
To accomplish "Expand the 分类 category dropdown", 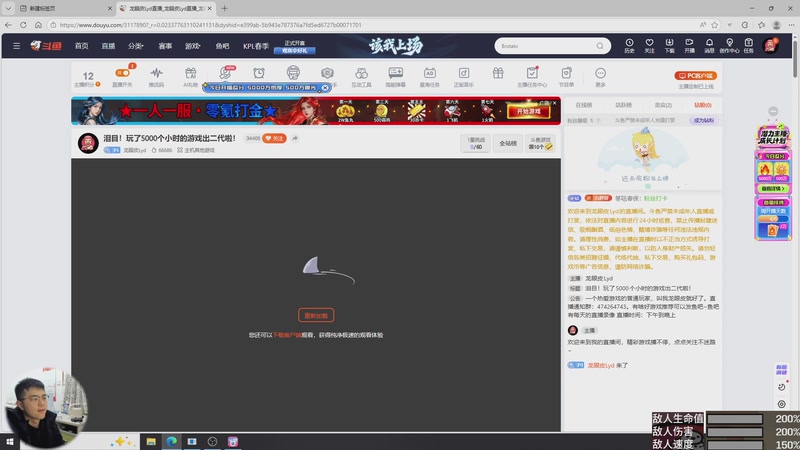I will click(x=136, y=46).
